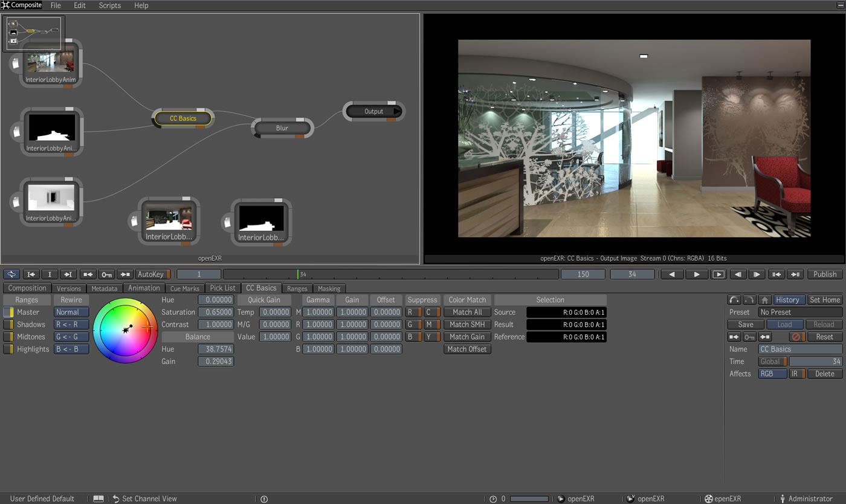The width and height of the screenshot is (846, 504).
Task: Toggle the Master range indicator
Action: click(x=8, y=312)
